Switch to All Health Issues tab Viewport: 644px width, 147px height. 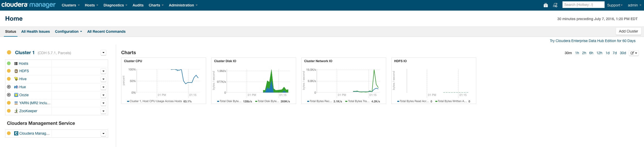pyautogui.click(x=36, y=31)
